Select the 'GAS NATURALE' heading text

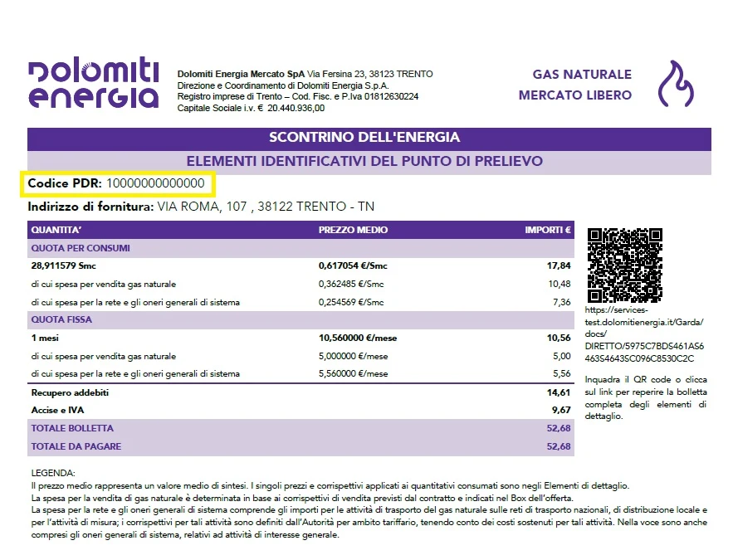[x=582, y=75]
